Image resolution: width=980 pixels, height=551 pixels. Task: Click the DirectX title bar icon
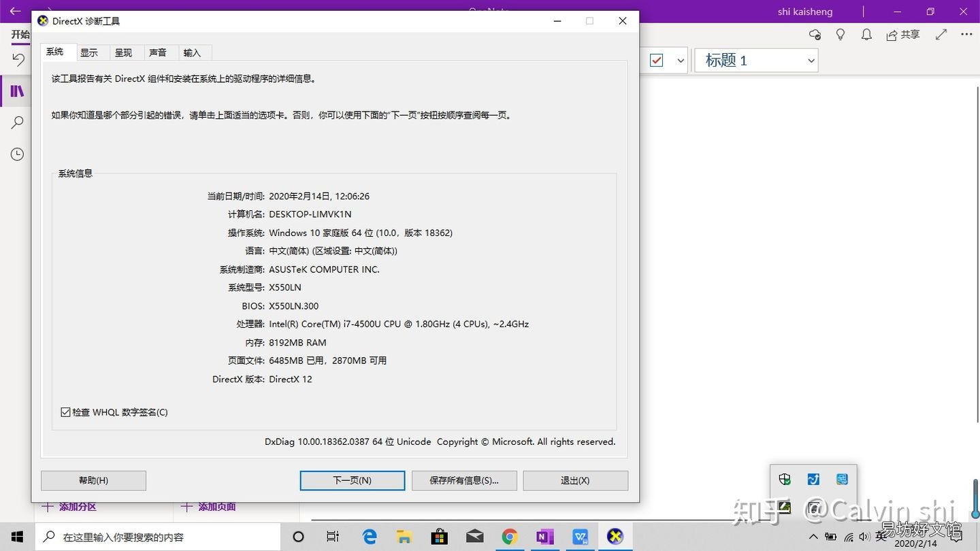[43, 21]
